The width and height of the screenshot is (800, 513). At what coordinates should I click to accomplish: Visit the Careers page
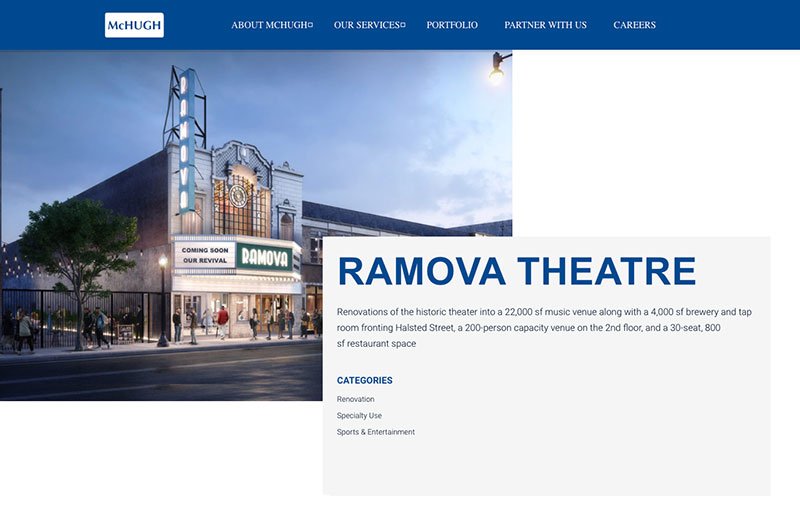(635, 25)
